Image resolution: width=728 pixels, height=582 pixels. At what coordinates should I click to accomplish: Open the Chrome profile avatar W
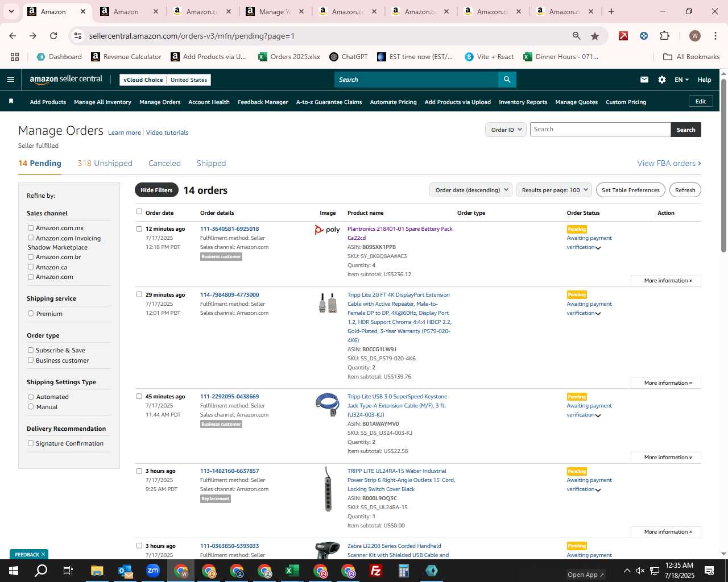pyautogui.click(x=694, y=36)
